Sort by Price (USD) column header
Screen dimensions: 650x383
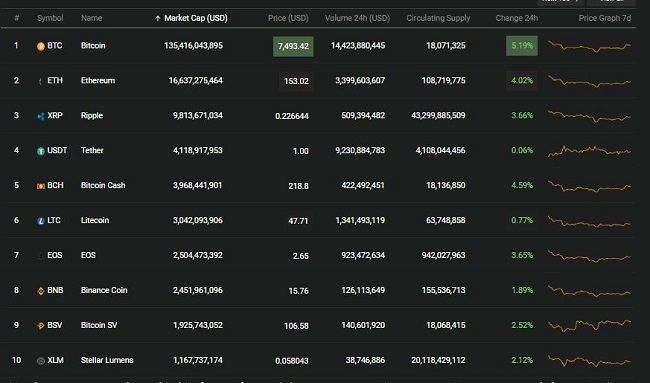[x=288, y=18]
